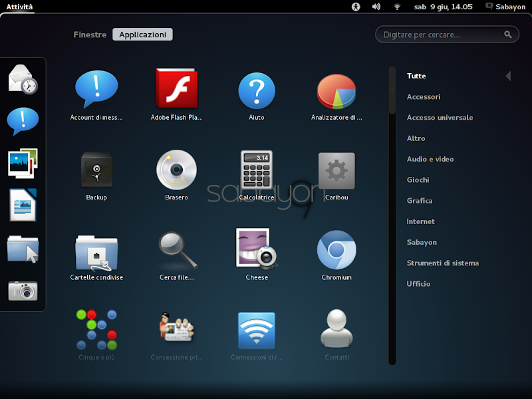532x399 pixels.
Task: Filter by Accessori category
Action: 424,96
